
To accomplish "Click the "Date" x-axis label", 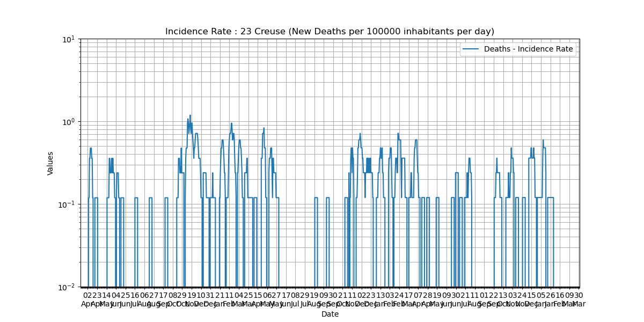I will point(330,314).
